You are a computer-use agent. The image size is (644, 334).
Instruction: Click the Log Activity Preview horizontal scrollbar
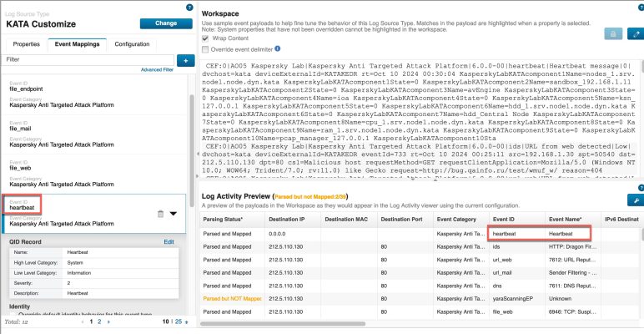coord(283,324)
